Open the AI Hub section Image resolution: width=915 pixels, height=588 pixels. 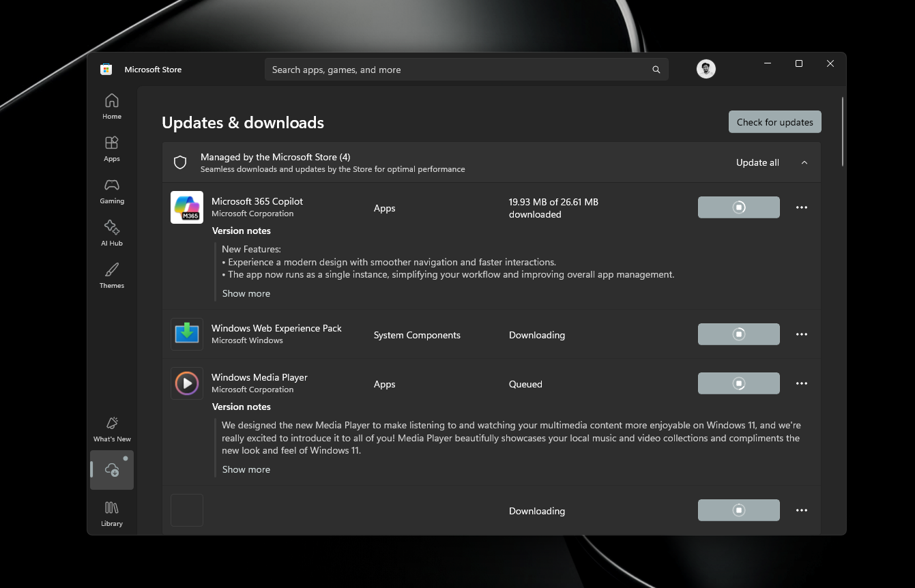pyautogui.click(x=112, y=233)
